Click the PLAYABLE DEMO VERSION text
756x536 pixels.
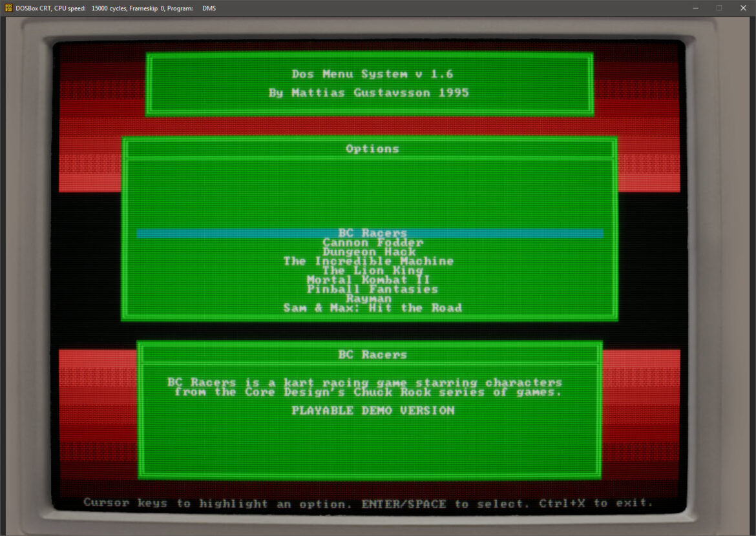[372, 410]
